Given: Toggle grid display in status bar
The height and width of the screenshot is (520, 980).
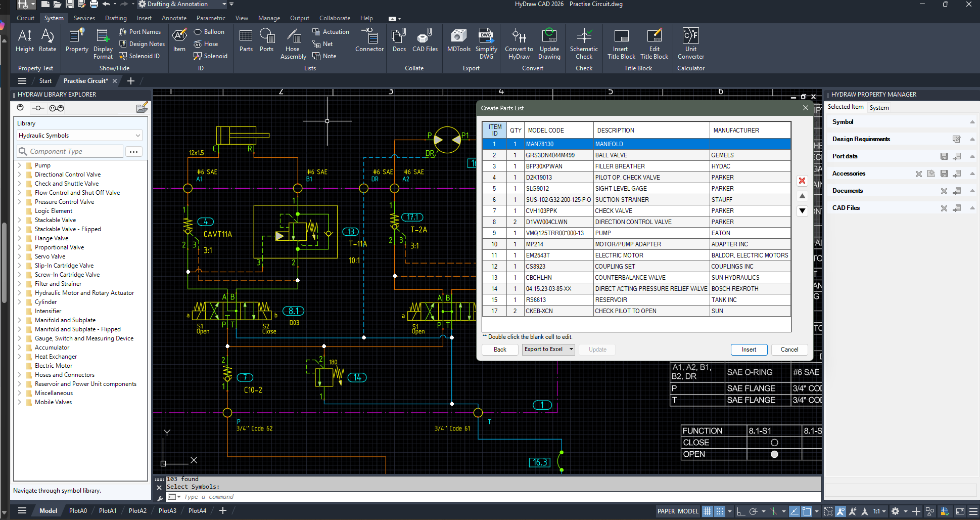Looking at the screenshot, I should pyautogui.click(x=707, y=511).
